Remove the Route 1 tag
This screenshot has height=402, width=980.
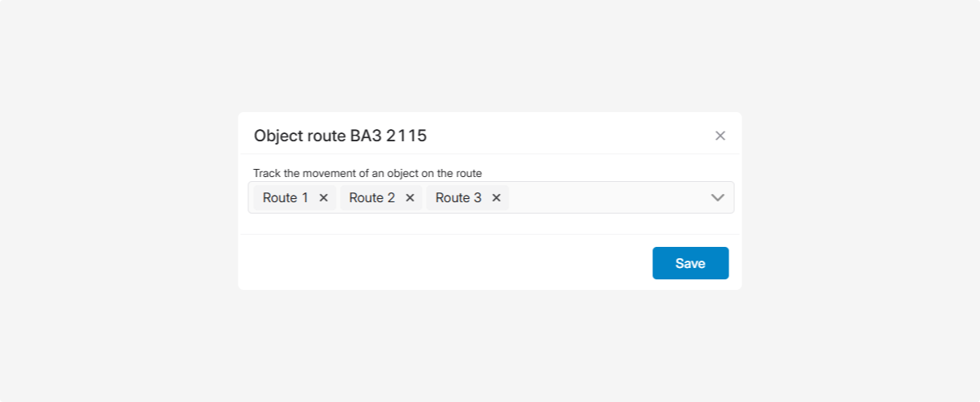pos(324,197)
